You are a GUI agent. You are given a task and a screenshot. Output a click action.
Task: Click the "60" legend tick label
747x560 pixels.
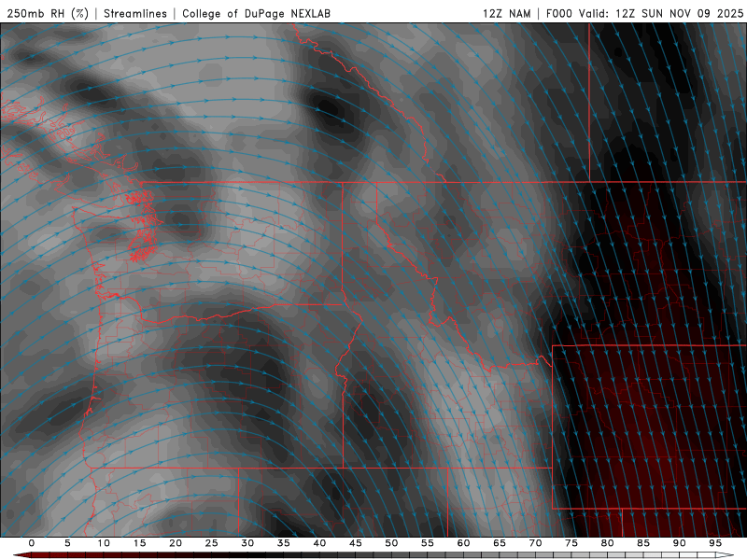(463, 543)
